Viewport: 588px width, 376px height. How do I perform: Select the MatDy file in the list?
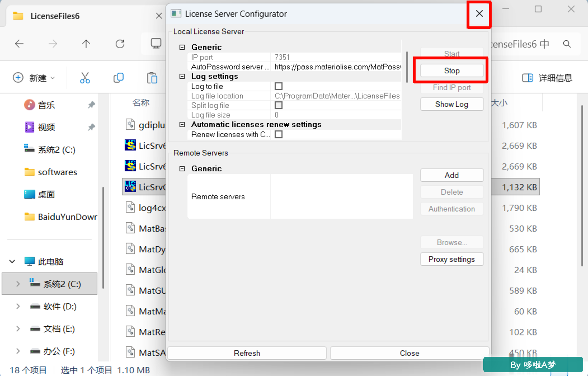(145, 249)
